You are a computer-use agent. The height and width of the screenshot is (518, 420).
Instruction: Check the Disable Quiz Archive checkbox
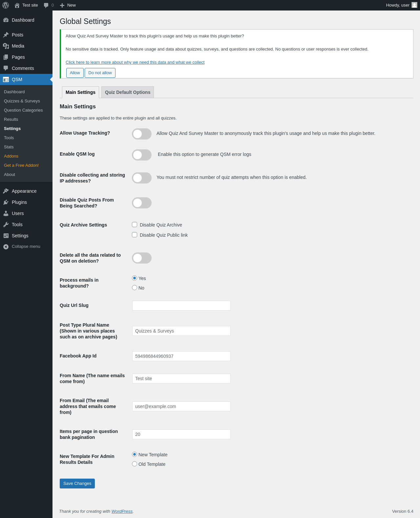135,225
